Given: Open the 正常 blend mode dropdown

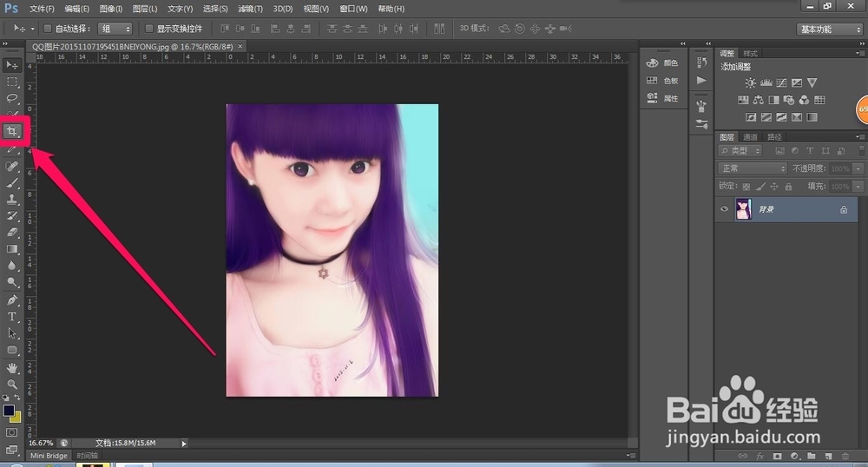Looking at the screenshot, I should coord(752,168).
